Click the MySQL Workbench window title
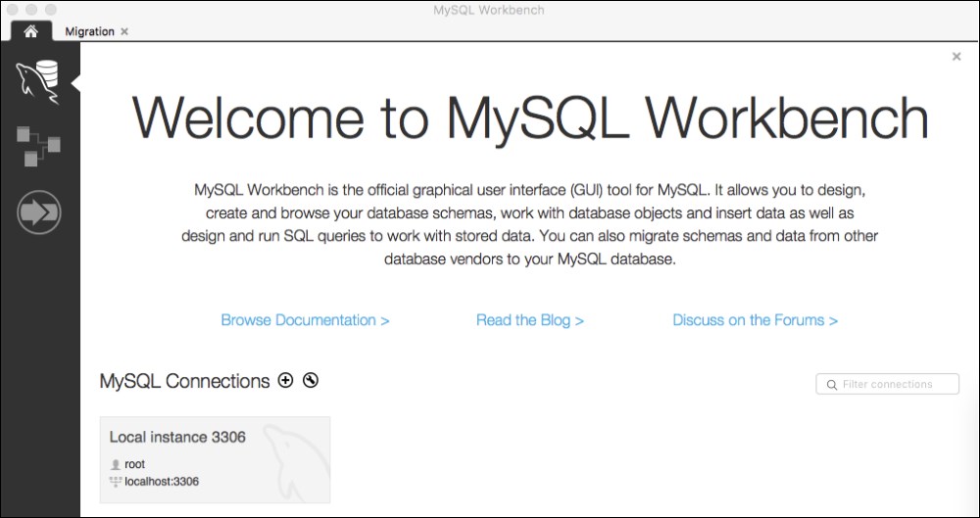 pos(489,11)
